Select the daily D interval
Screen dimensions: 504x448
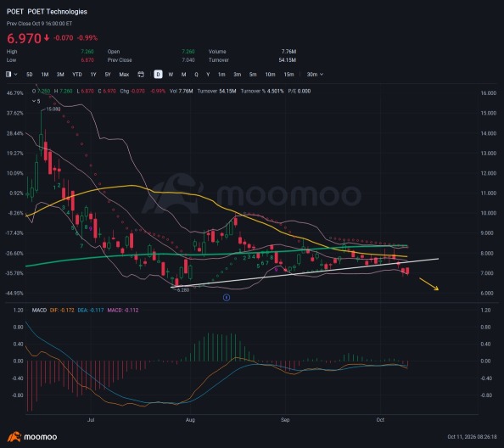pos(158,74)
